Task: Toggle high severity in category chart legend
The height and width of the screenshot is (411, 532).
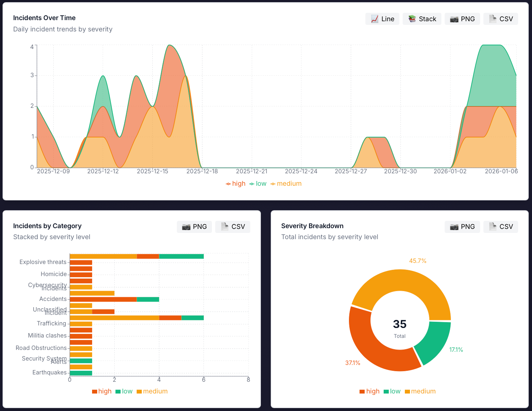Action: (102, 391)
